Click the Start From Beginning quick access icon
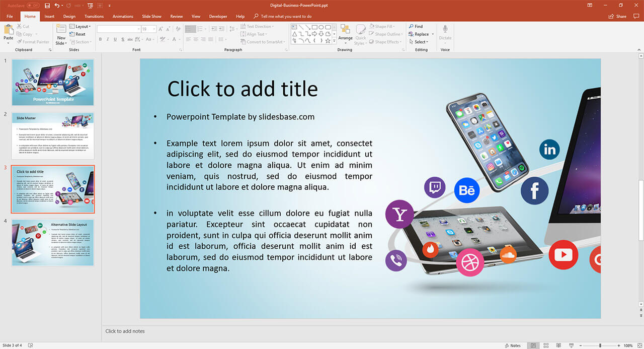644x349 pixels. 90,5
